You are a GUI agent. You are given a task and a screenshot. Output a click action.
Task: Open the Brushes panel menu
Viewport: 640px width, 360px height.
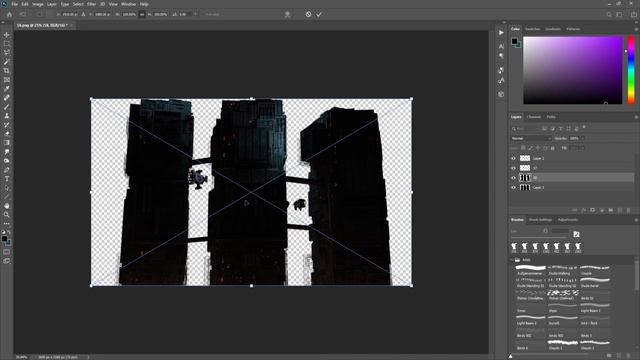coord(636,220)
